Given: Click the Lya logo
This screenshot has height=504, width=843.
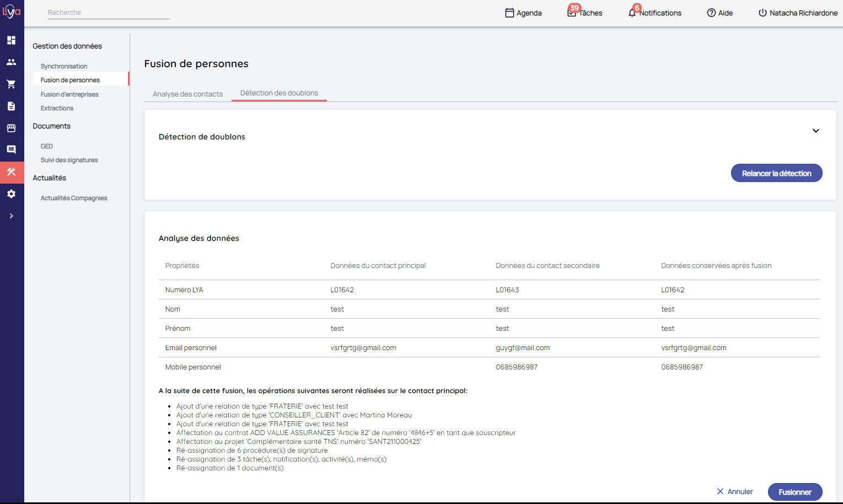Looking at the screenshot, I should point(12,12).
